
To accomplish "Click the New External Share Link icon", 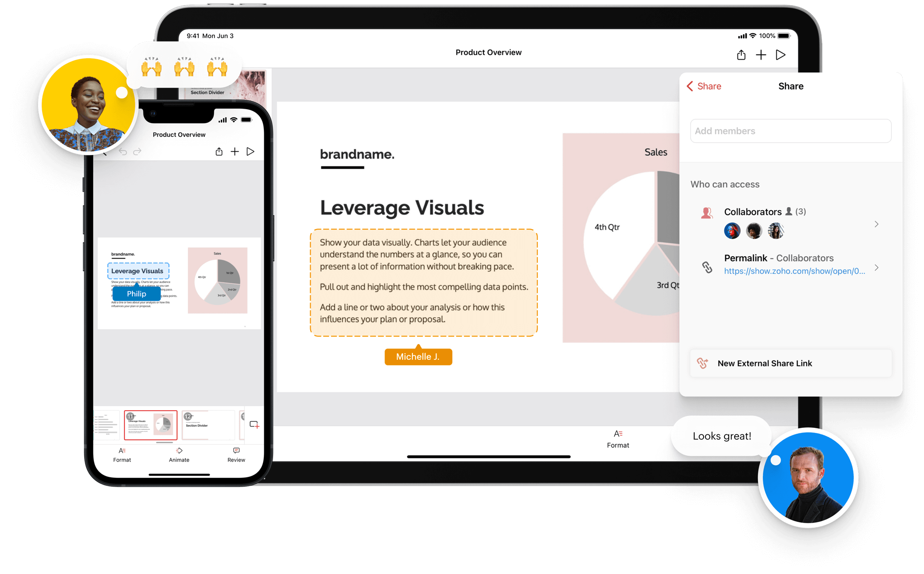I will (703, 362).
